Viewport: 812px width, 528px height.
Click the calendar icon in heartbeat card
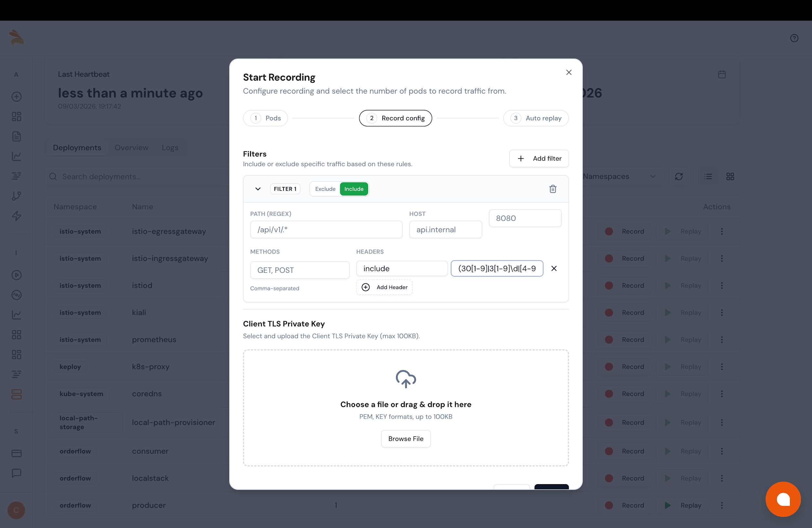pos(722,74)
